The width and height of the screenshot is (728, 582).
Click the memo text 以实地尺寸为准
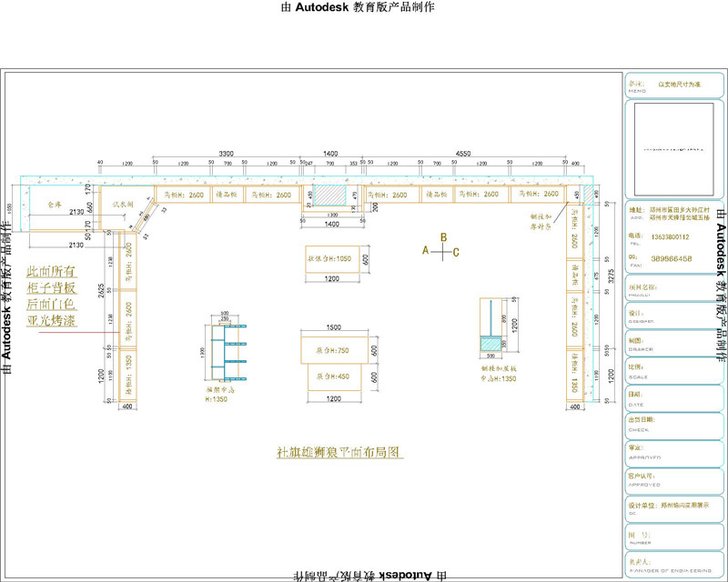pyautogui.click(x=679, y=85)
